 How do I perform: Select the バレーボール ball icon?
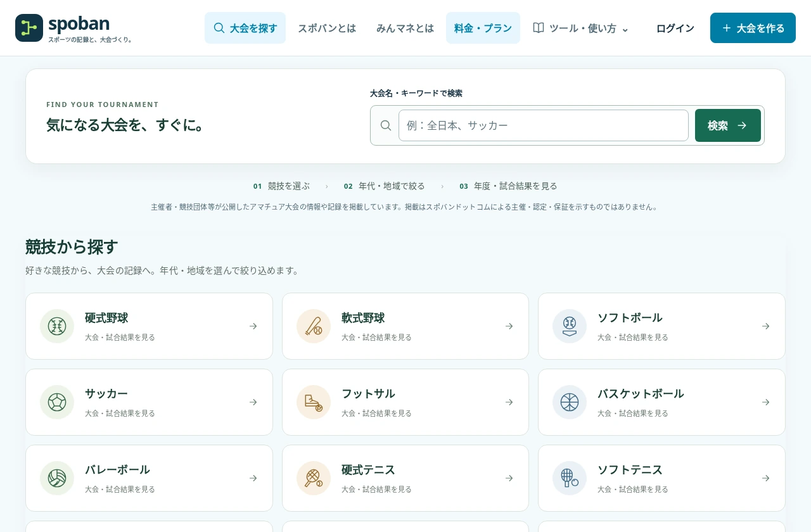click(57, 478)
